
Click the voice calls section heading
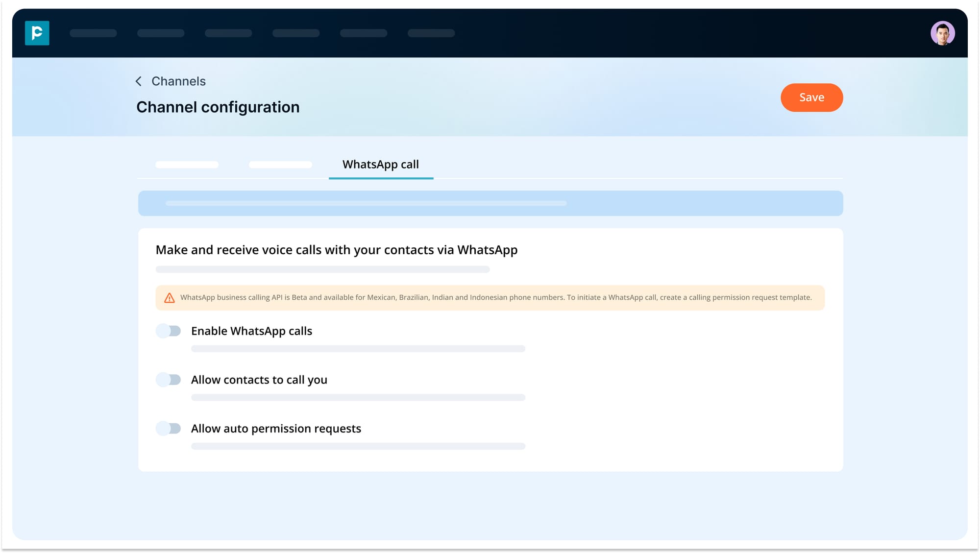pos(336,250)
